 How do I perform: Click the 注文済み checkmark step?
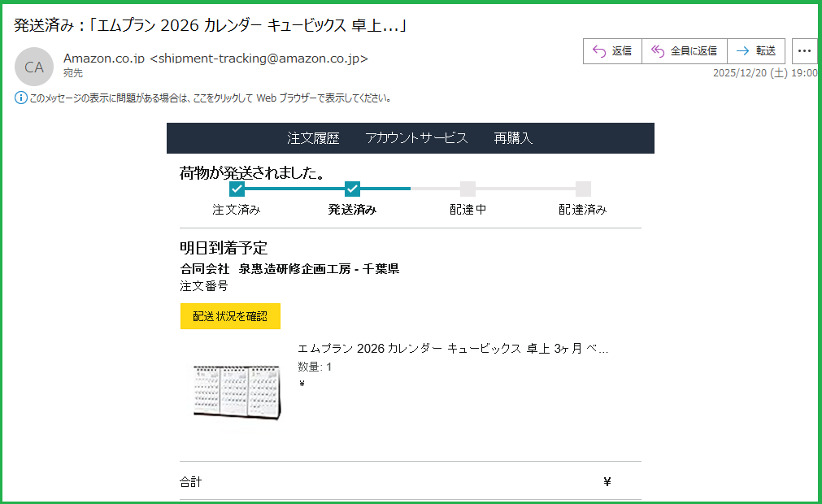(237, 189)
